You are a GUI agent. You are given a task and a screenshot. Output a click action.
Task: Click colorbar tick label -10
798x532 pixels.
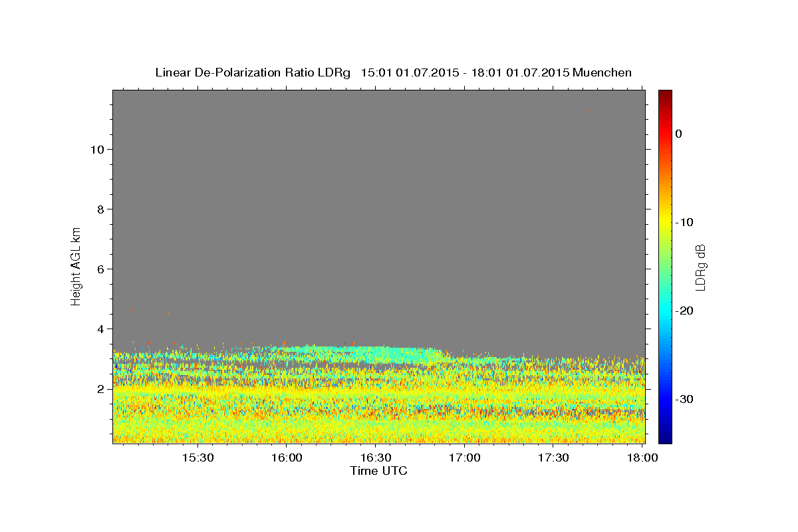pyautogui.click(x=684, y=222)
